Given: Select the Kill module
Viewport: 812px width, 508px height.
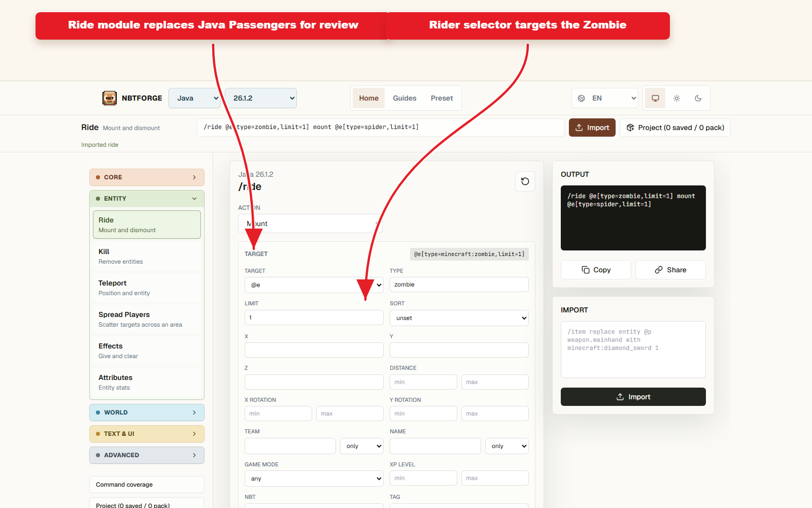Looking at the screenshot, I should tap(147, 256).
